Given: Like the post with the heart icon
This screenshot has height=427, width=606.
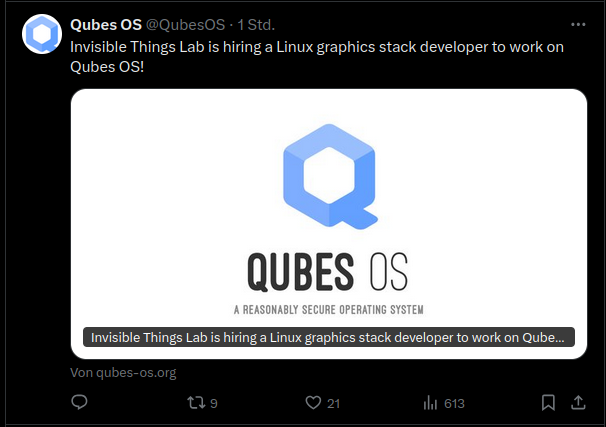Looking at the screenshot, I should (x=313, y=403).
